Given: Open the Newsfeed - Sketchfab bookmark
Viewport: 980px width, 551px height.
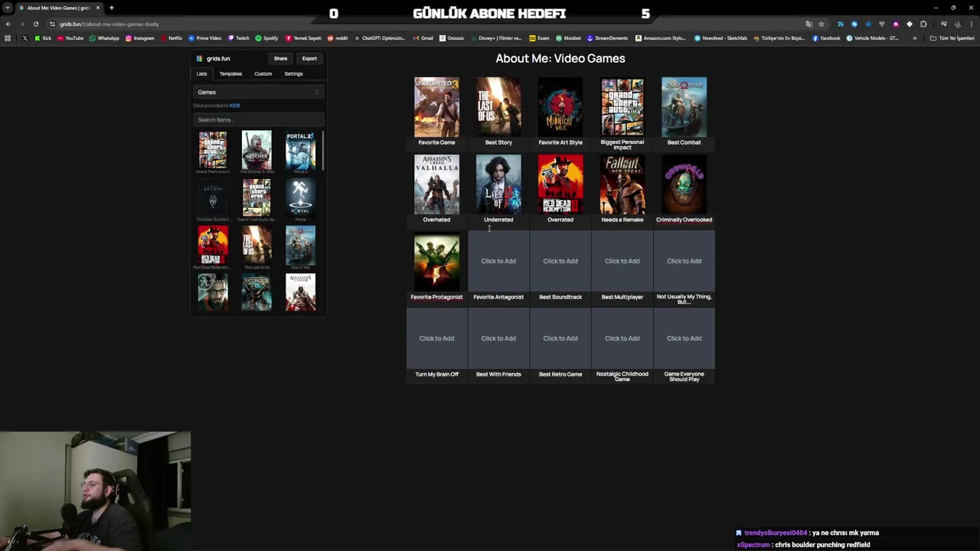Looking at the screenshot, I should pos(720,38).
